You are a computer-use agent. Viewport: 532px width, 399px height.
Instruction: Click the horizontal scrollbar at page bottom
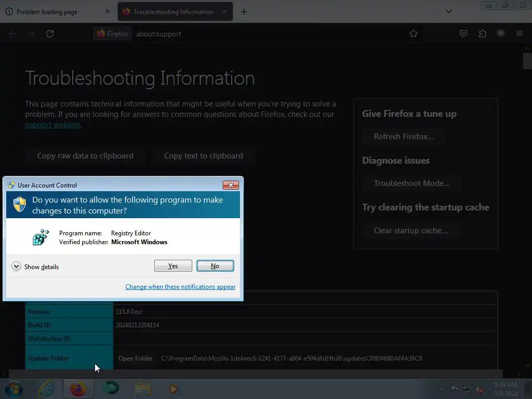pyautogui.click(x=256, y=374)
